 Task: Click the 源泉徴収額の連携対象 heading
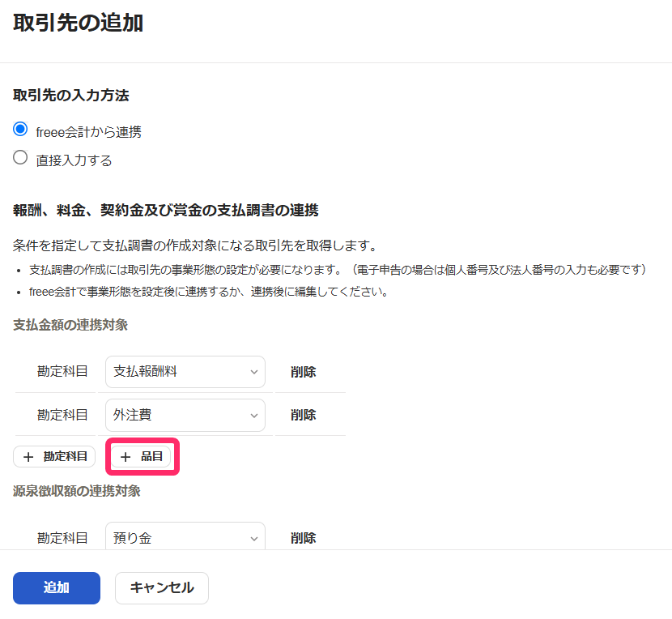(77, 491)
